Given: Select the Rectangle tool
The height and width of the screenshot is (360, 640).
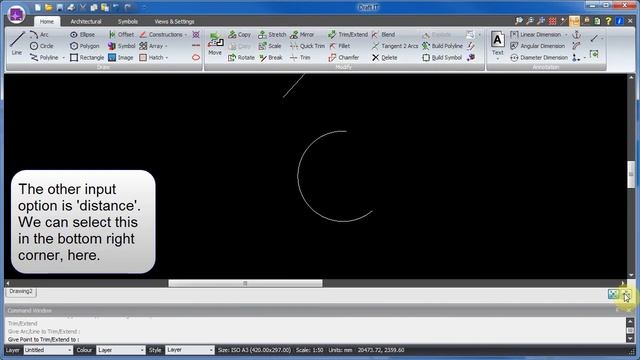Looking at the screenshot, I should tap(87, 58).
